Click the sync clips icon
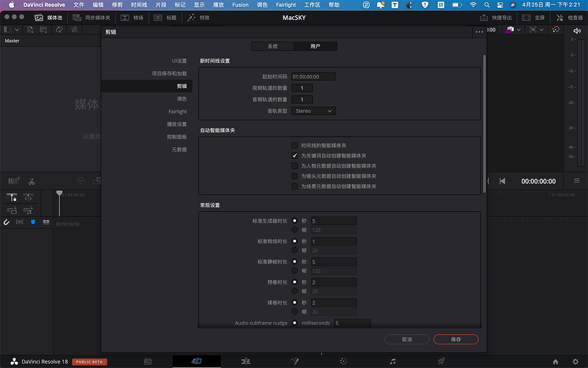588x368 pixels. click(x=59, y=29)
